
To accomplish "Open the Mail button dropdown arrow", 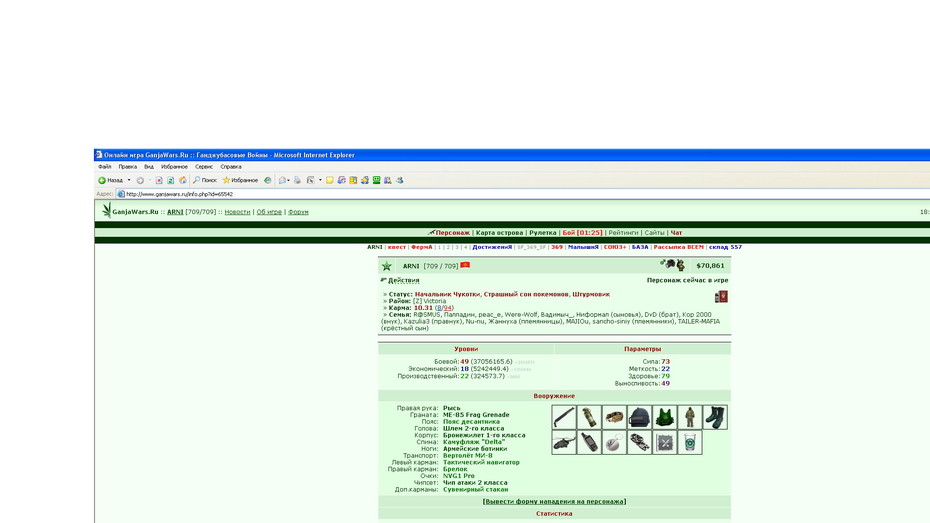I will click(289, 180).
